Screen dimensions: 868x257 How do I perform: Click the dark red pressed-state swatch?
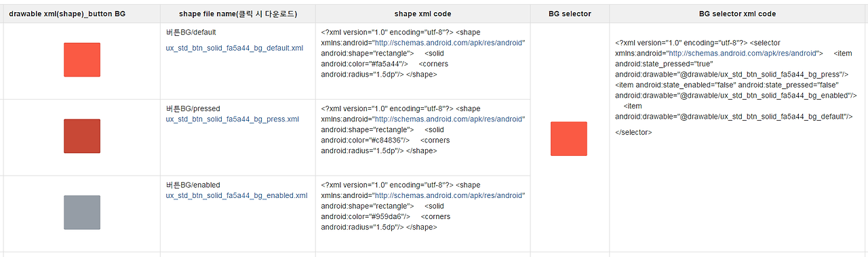click(x=82, y=136)
